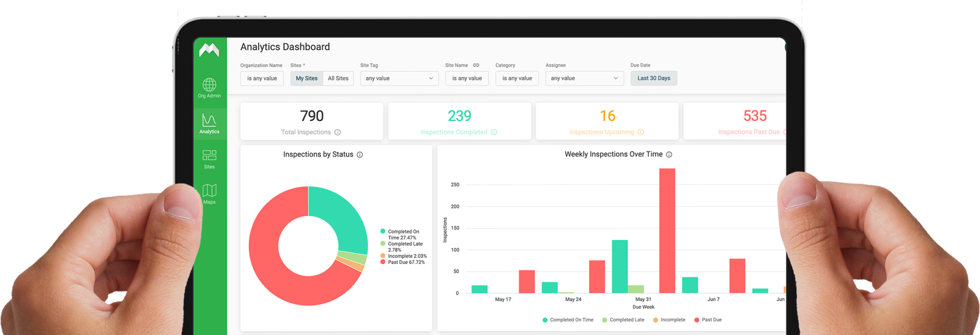Click info icon next to Inspections by Status
The width and height of the screenshot is (980, 335).
[x=360, y=155]
